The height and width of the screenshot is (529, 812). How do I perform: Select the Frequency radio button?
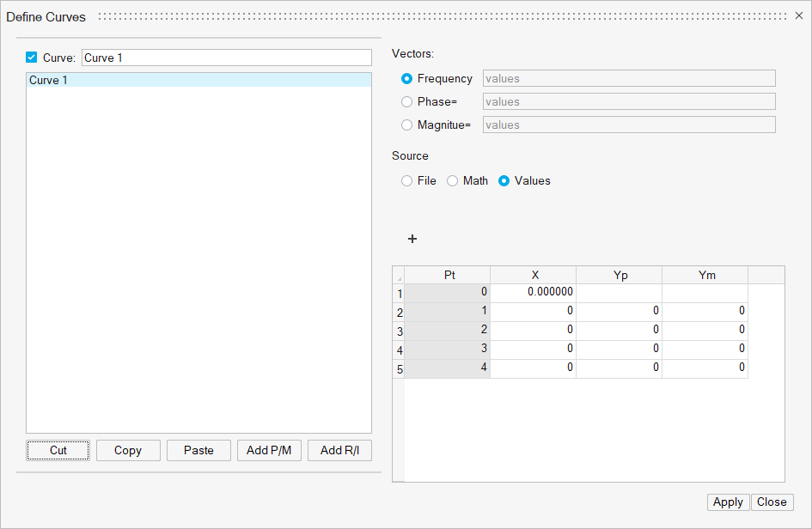407,78
